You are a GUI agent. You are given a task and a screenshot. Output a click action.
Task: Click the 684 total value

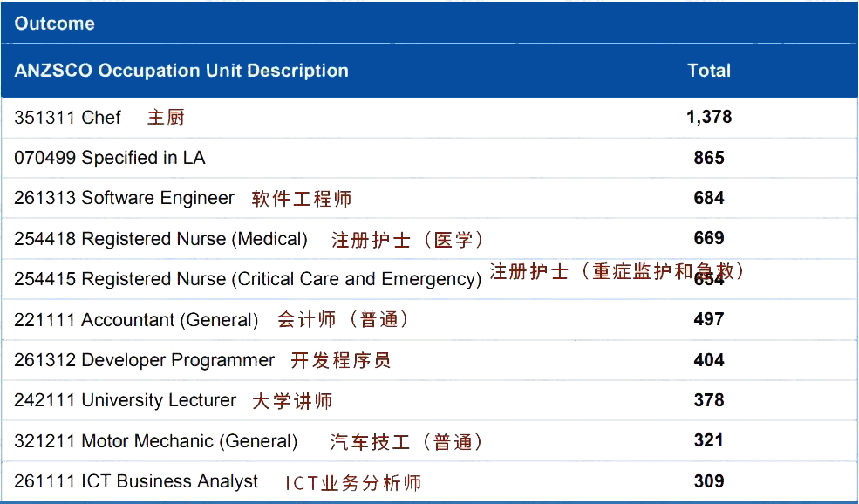coord(708,198)
